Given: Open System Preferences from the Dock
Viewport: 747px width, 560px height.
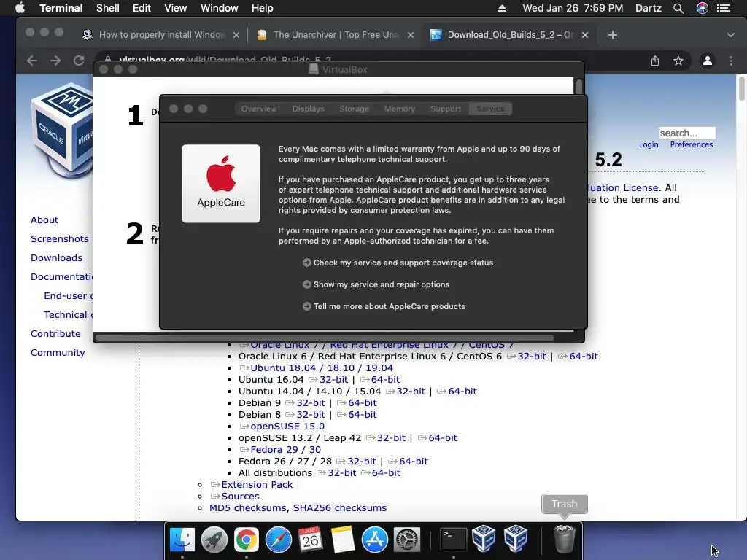Looking at the screenshot, I should pos(406,540).
